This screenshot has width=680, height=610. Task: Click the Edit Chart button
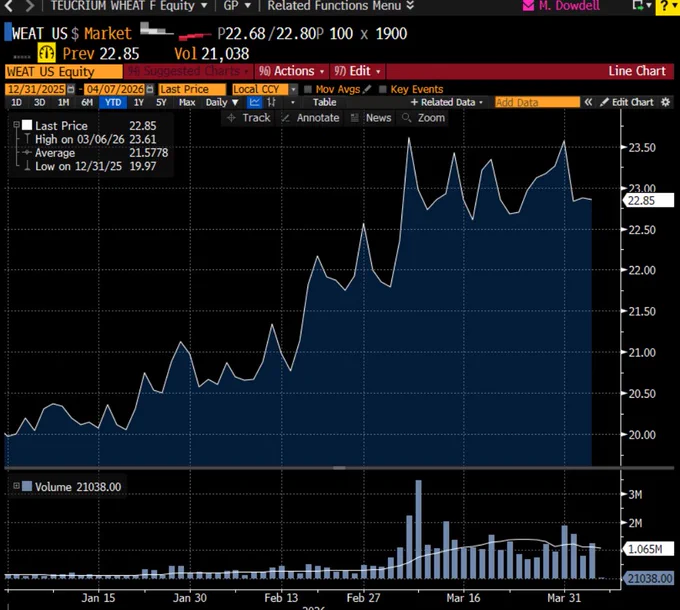point(627,102)
